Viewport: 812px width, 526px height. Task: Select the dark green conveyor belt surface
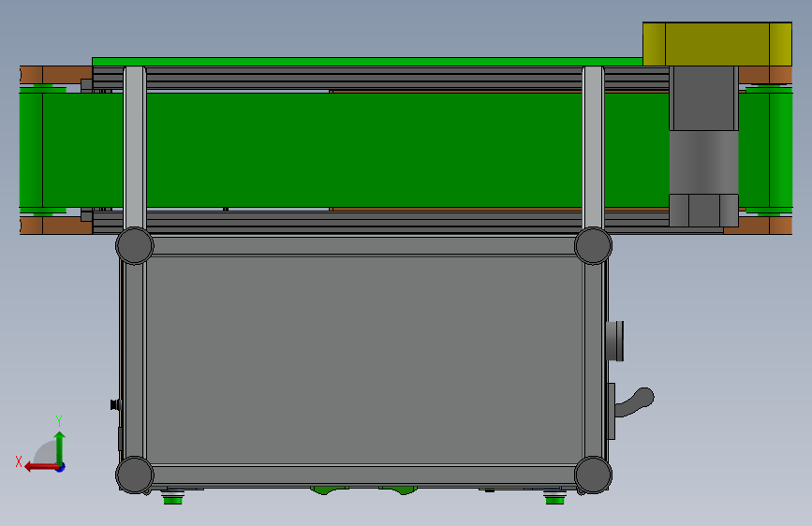coord(362,150)
